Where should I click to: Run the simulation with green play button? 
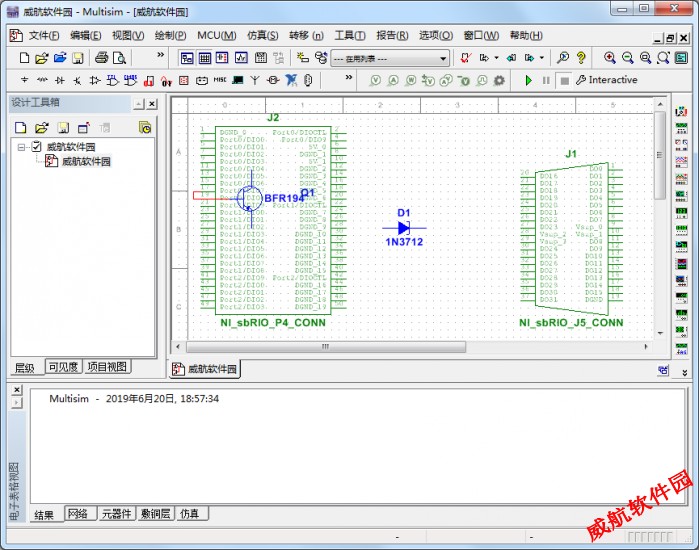(528, 81)
